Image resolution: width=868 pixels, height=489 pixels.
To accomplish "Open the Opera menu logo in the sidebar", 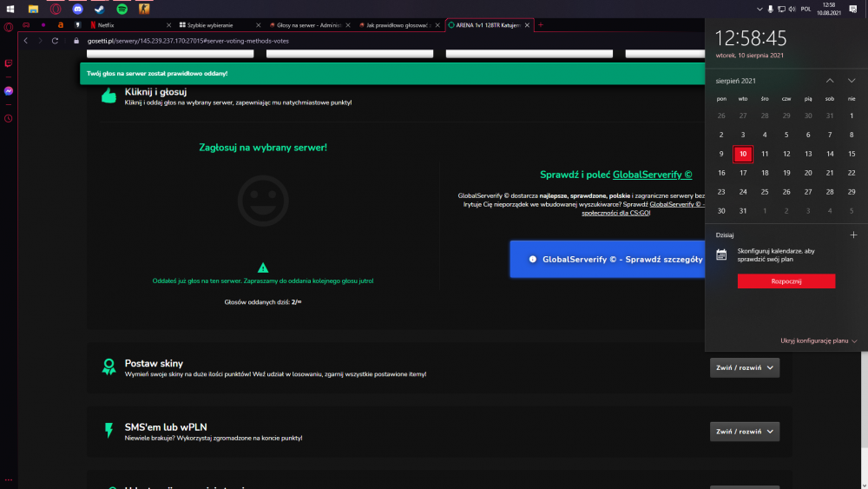I will click(9, 27).
